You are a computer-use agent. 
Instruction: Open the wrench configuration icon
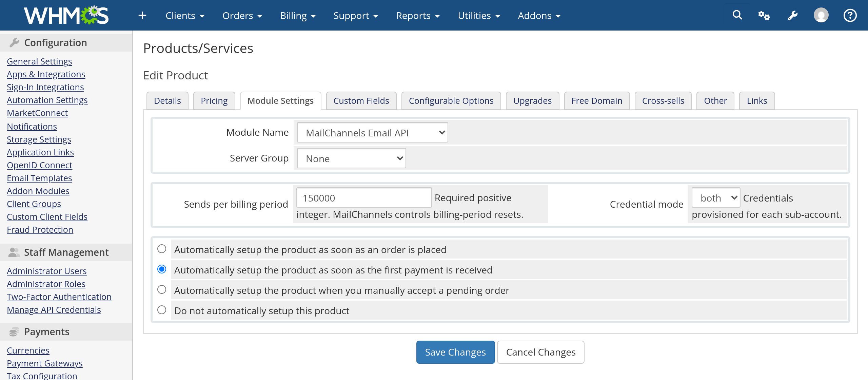coord(793,15)
